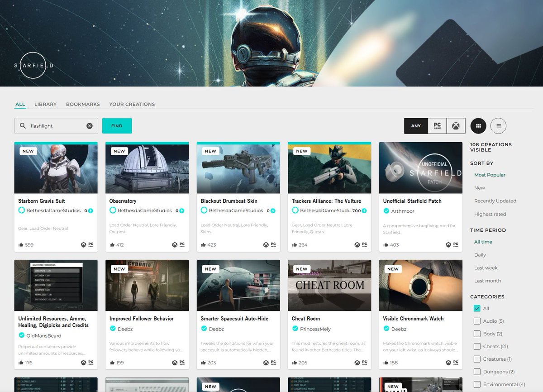This screenshot has width=543, height=392.
Task: Switch to grid view layout
Action: tap(478, 126)
